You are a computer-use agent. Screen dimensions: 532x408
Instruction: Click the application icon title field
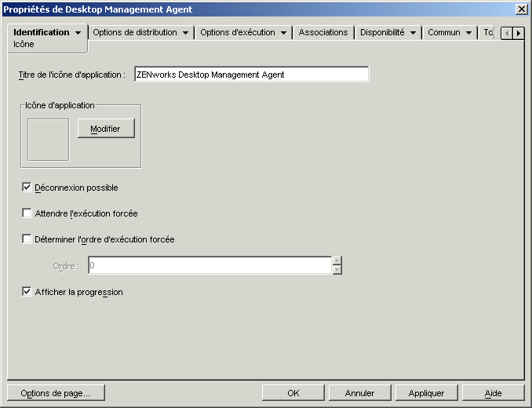pyautogui.click(x=251, y=75)
